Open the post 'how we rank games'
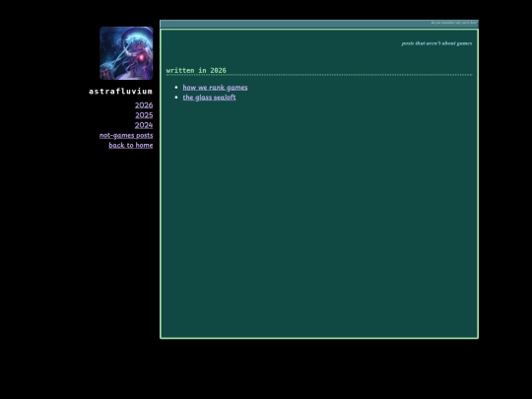The image size is (532, 399). point(215,88)
